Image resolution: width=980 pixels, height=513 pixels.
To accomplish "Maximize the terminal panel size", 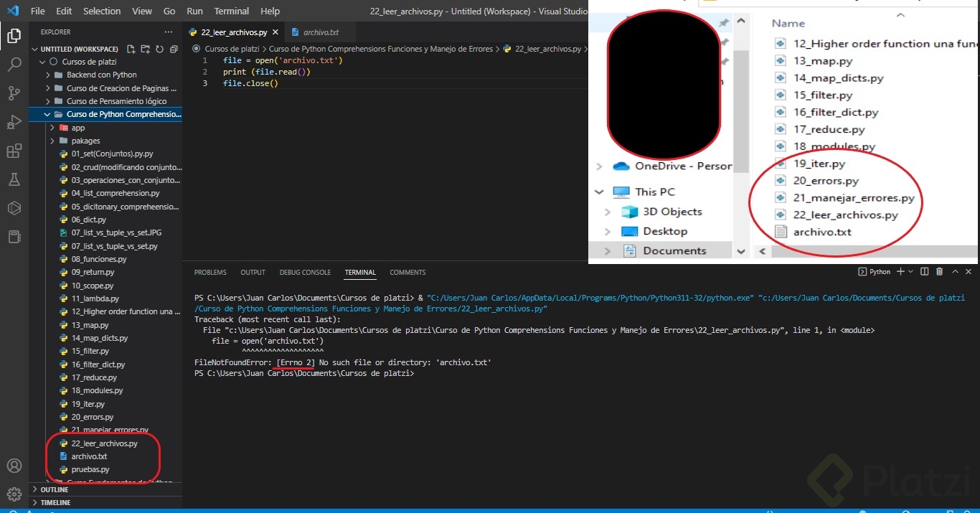I will tap(955, 272).
